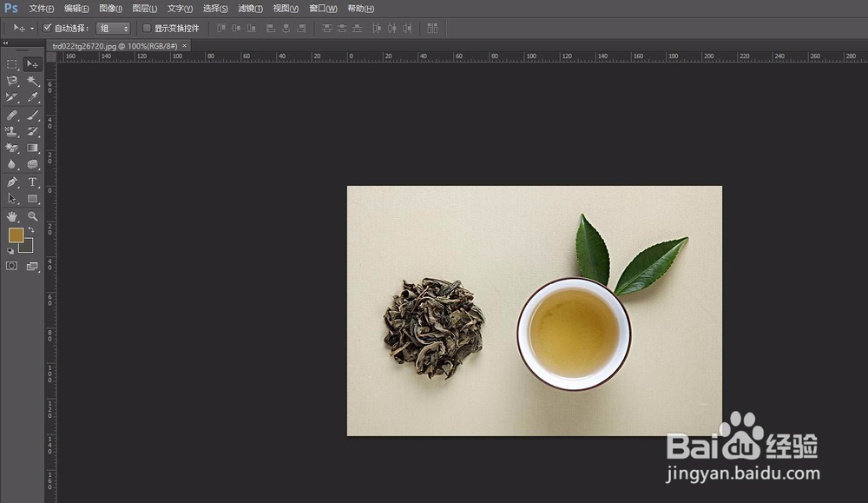
Task: Select the Rectangular Marquee tool
Action: [x=12, y=64]
